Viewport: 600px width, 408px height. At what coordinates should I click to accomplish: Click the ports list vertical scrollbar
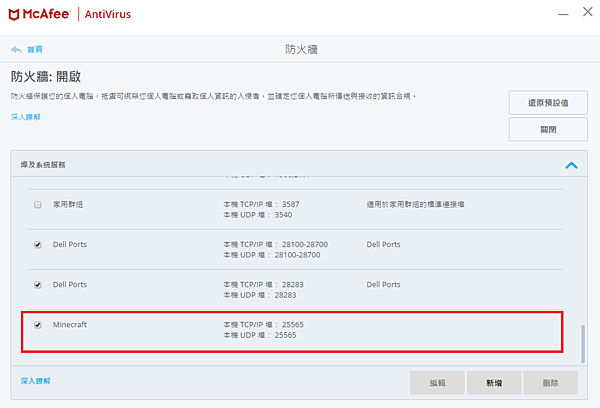click(x=583, y=344)
